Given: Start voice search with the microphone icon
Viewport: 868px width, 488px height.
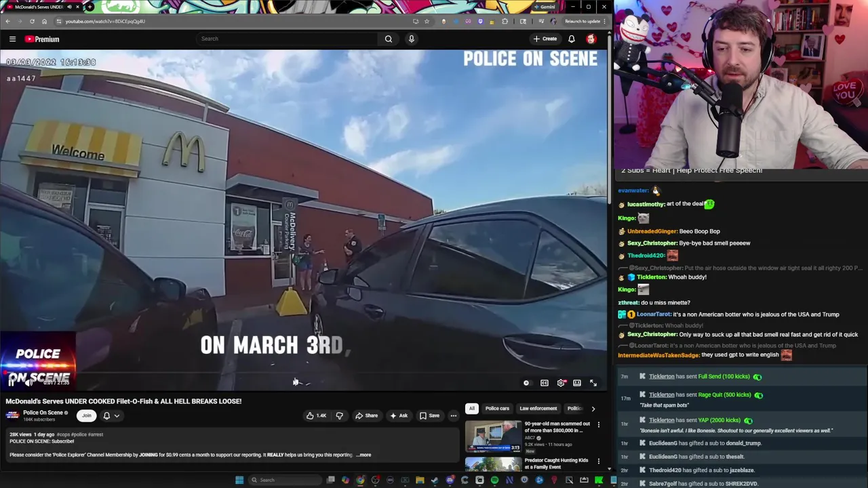Looking at the screenshot, I should [411, 39].
